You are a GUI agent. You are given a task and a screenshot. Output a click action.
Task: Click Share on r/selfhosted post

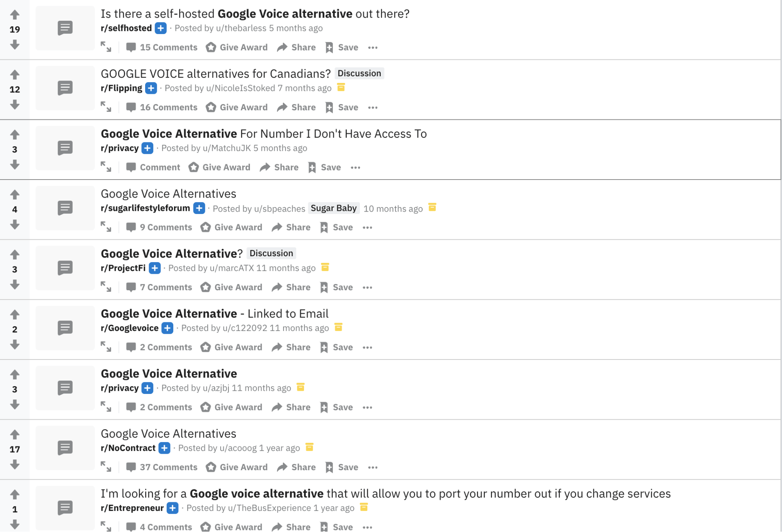click(x=297, y=47)
